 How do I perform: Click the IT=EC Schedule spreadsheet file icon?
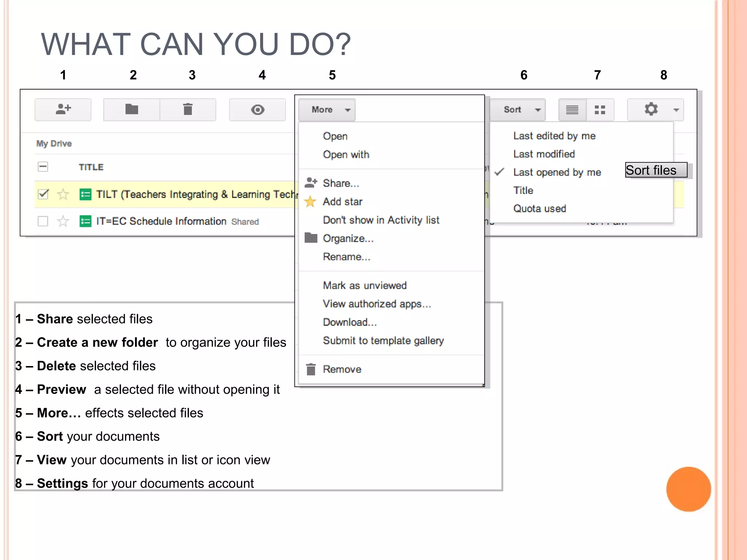coord(85,221)
